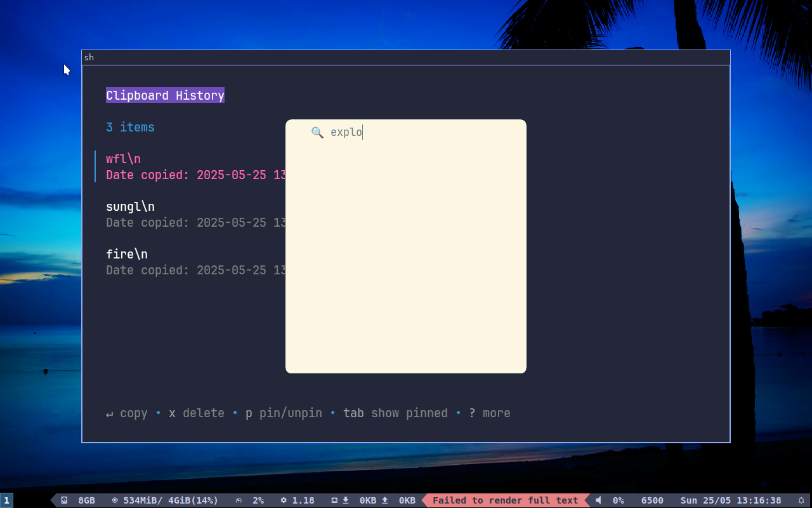Screen dimensions: 812x508
Task: Click the '? more' help hint
Action: point(490,413)
